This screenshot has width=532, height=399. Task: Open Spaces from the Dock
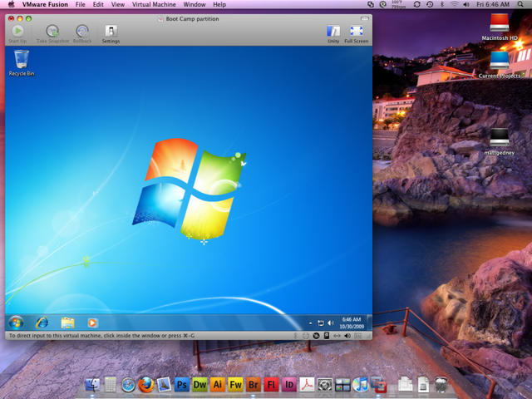342,385
